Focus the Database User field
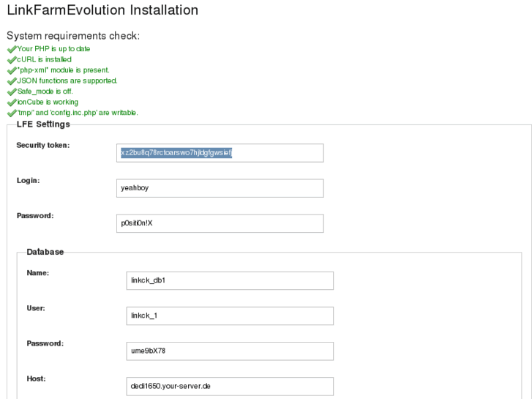The height and width of the screenshot is (399, 532). click(230, 316)
